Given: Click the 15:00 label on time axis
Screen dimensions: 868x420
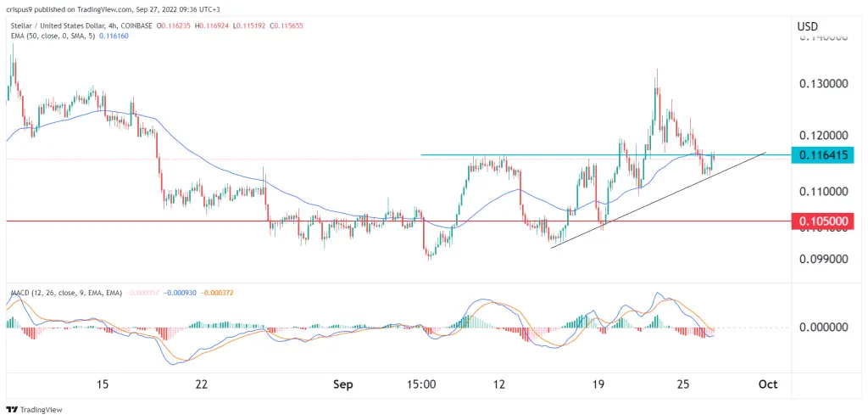Looking at the screenshot, I should [420, 384].
